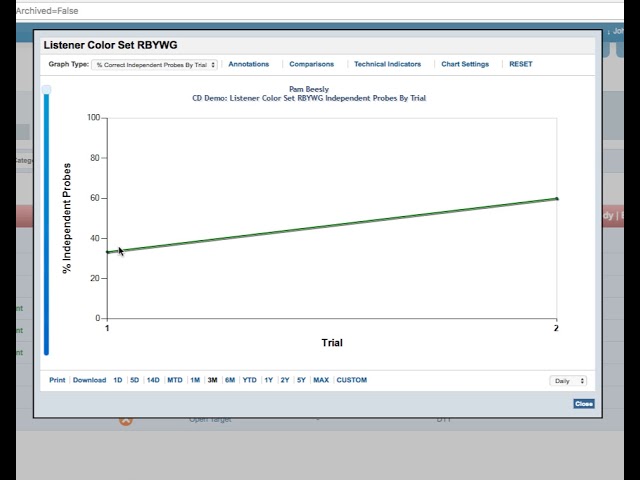The height and width of the screenshot is (480, 640).
Task: Click the '% Independent Probes' y-axis label
Action: 67,218
